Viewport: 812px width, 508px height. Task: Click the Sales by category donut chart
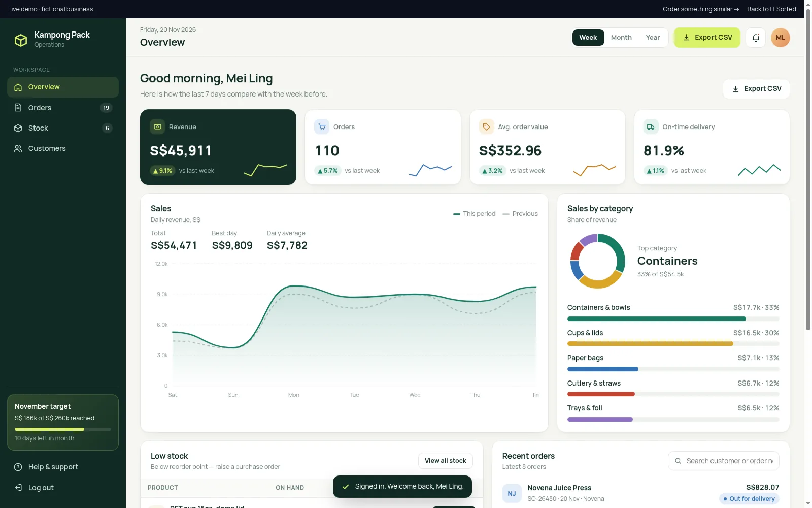click(x=598, y=261)
